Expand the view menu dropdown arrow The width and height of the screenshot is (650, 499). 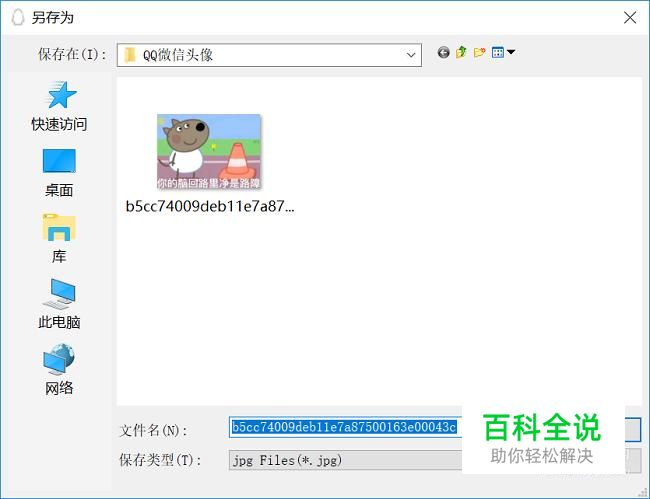pos(511,52)
